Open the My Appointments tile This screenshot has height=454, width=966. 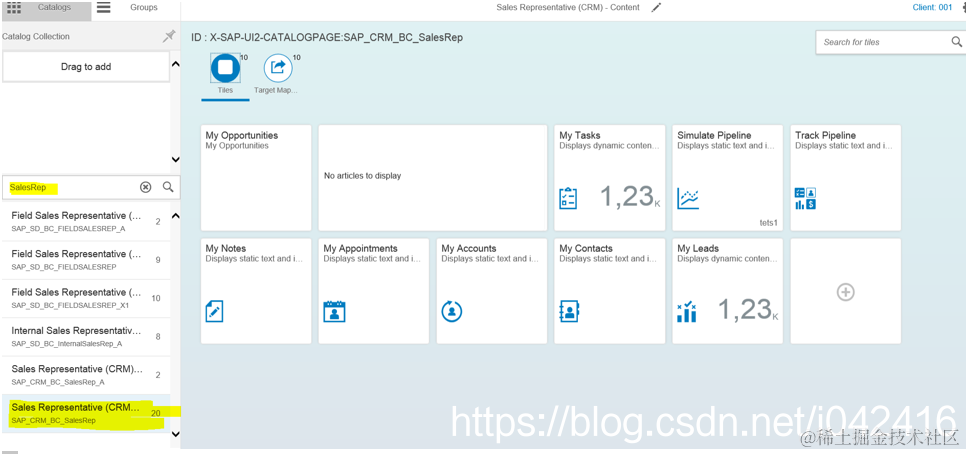pos(374,291)
